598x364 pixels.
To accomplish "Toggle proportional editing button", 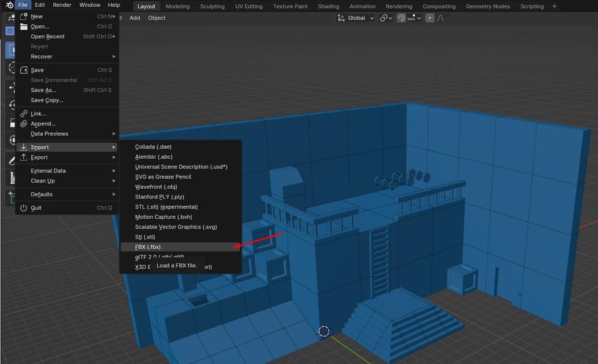I will click(430, 18).
